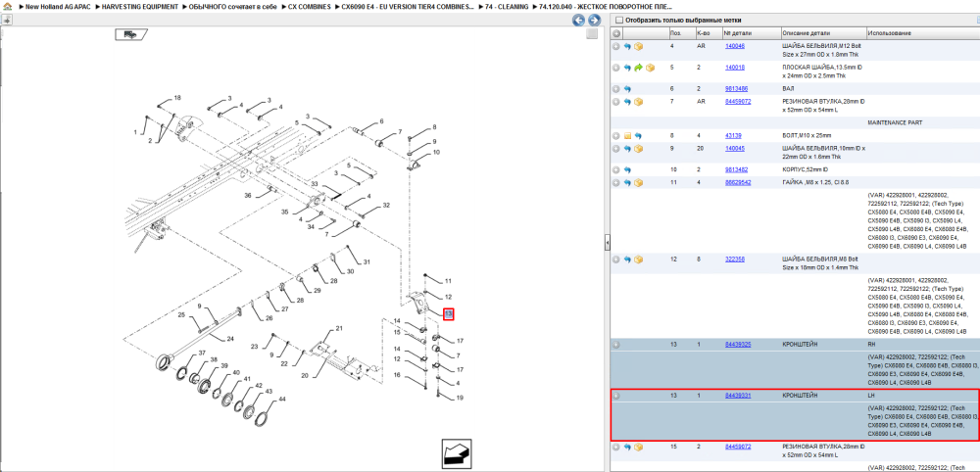Enable 'Отобразить только выбранные метки' checkbox
The image size is (980, 472).
pos(620,20)
